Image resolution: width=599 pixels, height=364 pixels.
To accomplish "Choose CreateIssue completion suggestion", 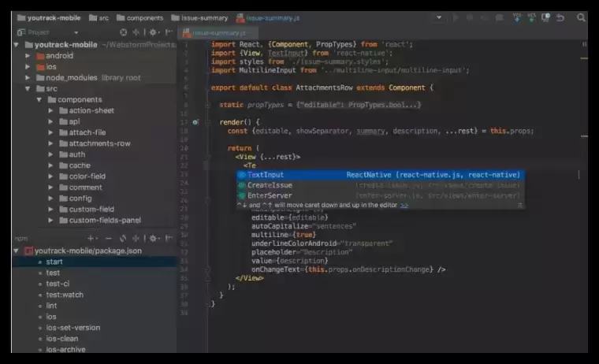I will point(380,185).
